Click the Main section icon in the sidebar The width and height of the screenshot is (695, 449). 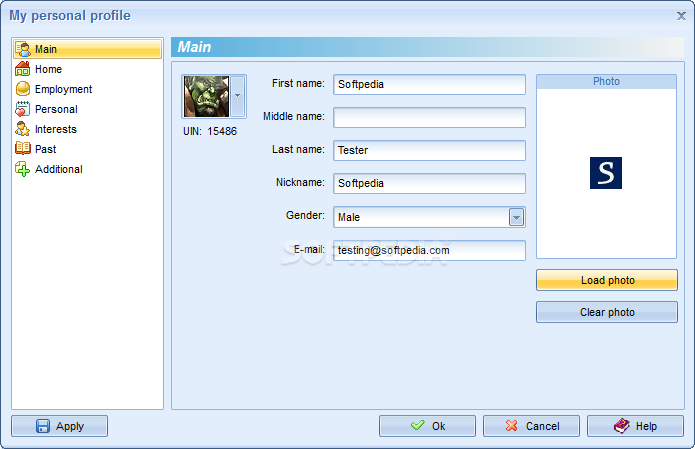point(23,49)
